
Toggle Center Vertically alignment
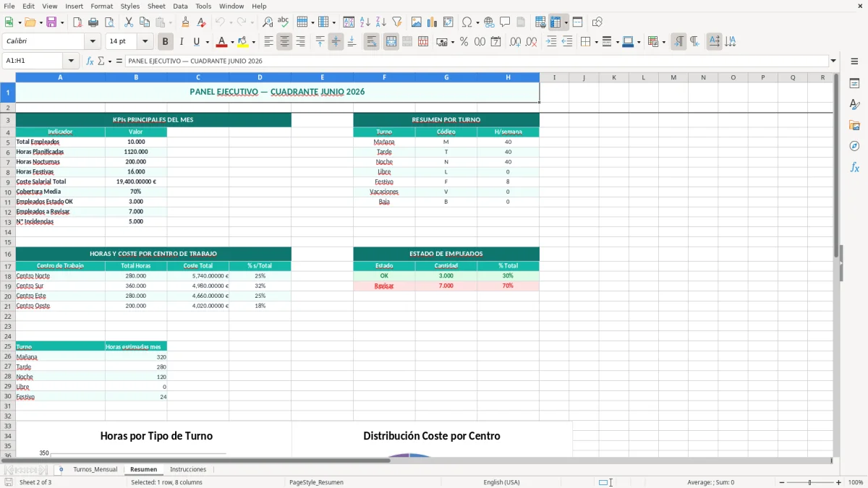[336, 42]
